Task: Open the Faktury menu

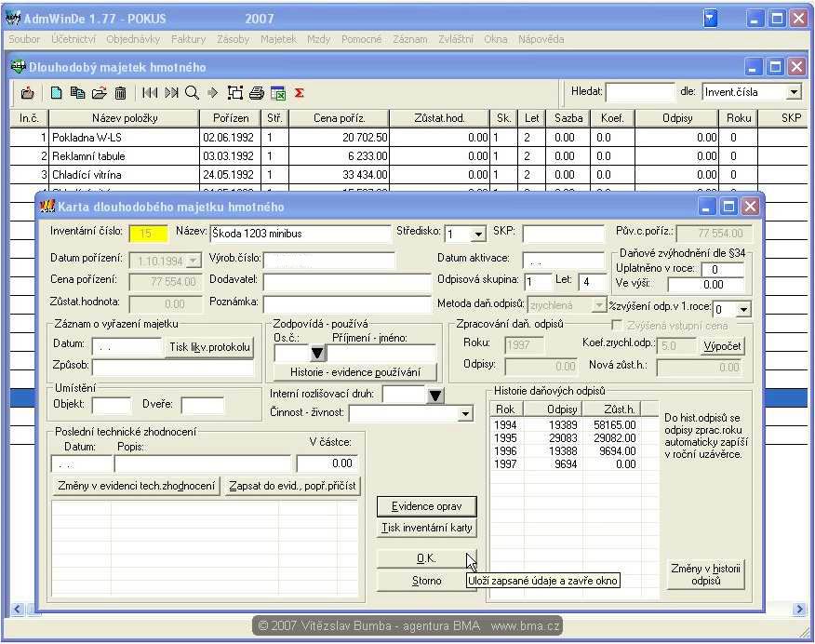Action: 188,39
